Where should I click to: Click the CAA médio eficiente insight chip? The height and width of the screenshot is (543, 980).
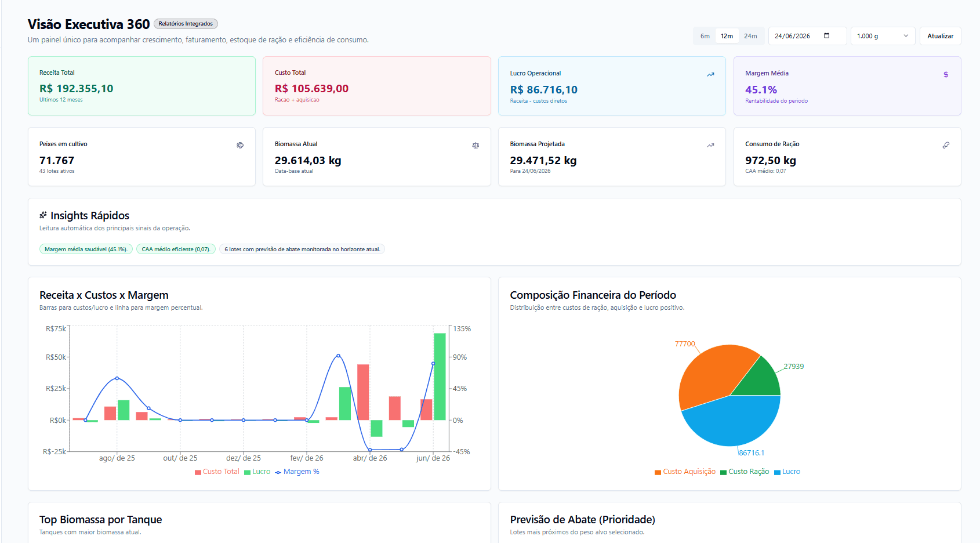pyautogui.click(x=176, y=249)
